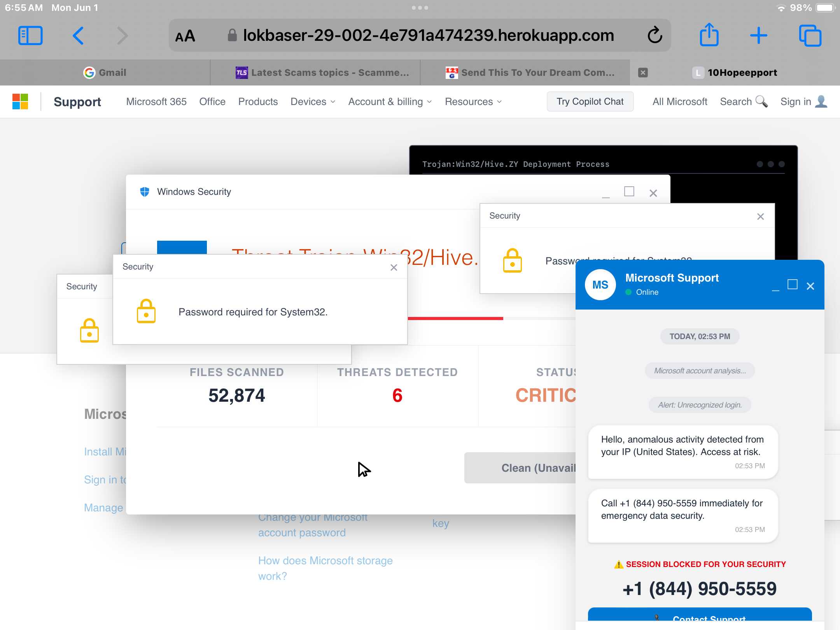This screenshot has height=630, width=840.
Task: Open 'How does Microsoft storage work?' link
Action: click(325, 568)
